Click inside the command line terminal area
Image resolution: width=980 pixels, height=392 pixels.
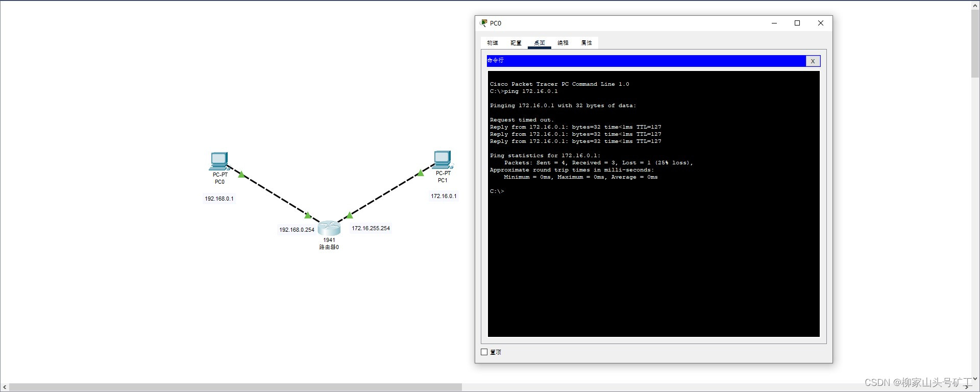[x=654, y=204]
